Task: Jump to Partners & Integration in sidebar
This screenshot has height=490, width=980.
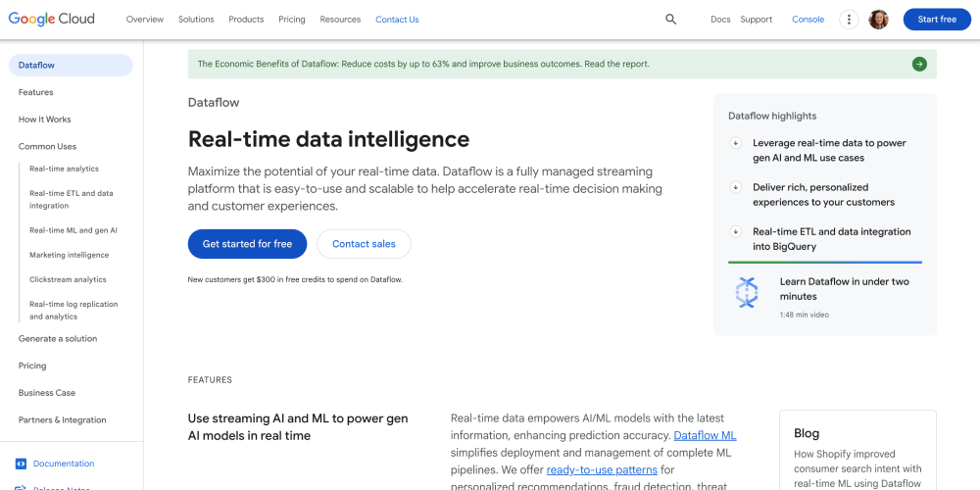Action: point(62,420)
